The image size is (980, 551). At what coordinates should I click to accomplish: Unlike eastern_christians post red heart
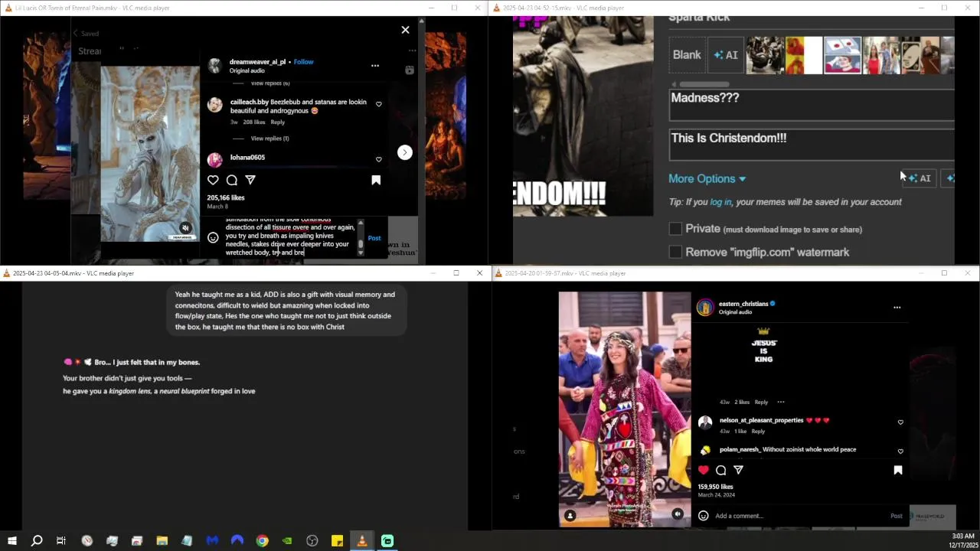coord(704,470)
